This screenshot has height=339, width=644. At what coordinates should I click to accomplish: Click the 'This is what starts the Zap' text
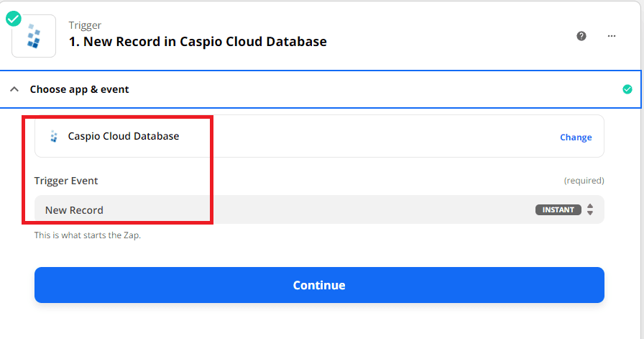[88, 235]
